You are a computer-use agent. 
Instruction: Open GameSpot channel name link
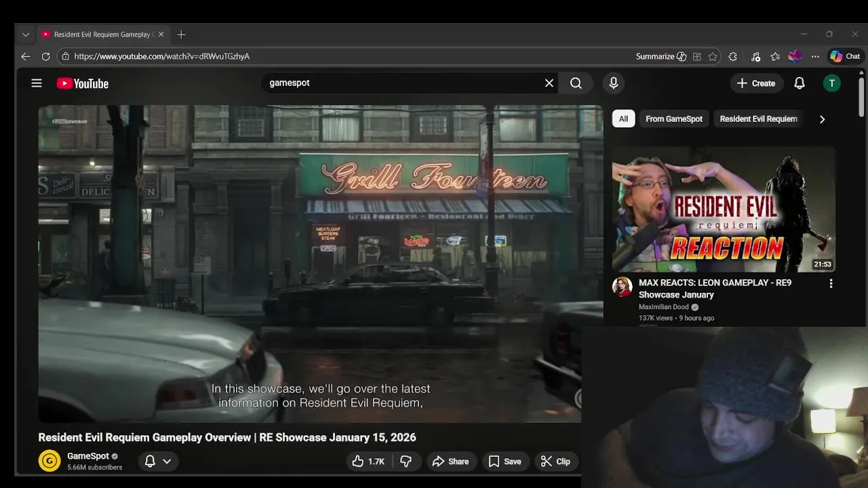coord(88,456)
